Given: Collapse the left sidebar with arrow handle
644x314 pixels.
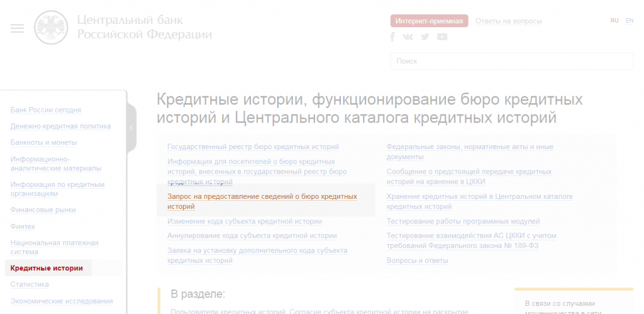Looking at the screenshot, I should (x=131, y=128).
